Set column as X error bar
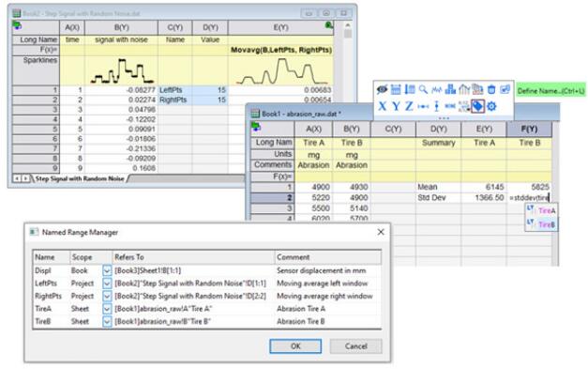The image size is (588, 369). click(x=423, y=107)
